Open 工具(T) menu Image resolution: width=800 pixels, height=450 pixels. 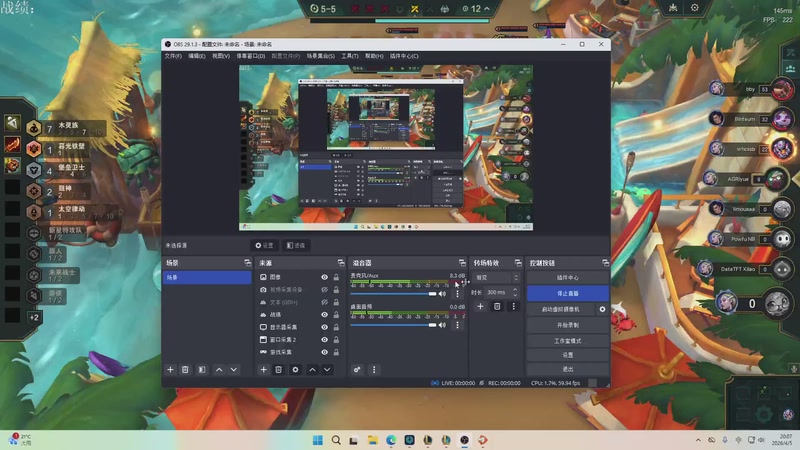point(350,56)
